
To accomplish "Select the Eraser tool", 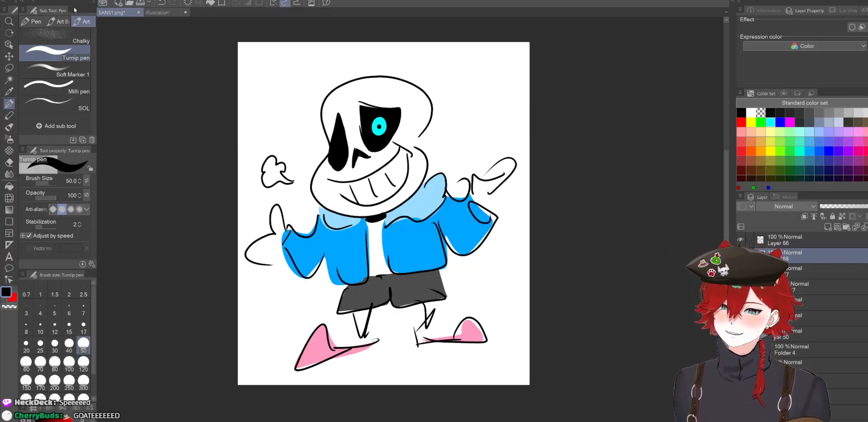I will click(x=9, y=162).
